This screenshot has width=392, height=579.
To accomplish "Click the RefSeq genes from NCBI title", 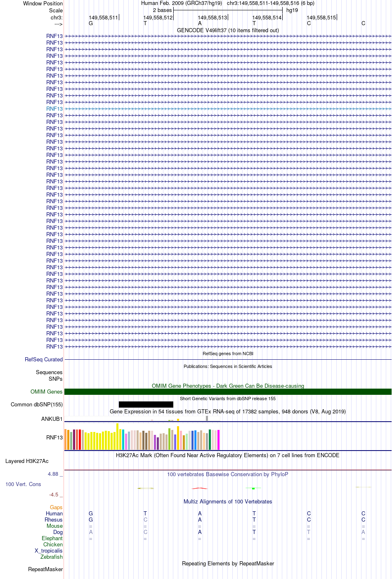I will coord(228,354).
